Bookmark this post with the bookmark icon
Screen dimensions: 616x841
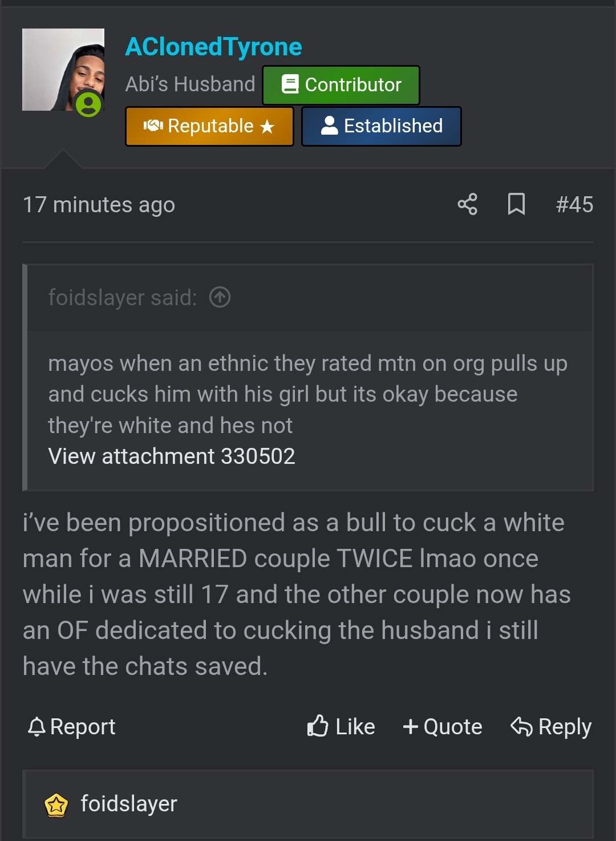(x=516, y=204)
